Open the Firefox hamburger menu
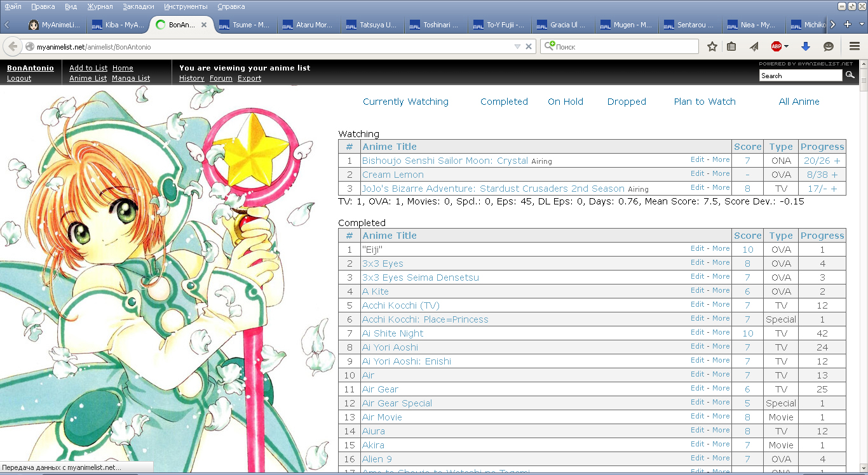 [855, 46]
